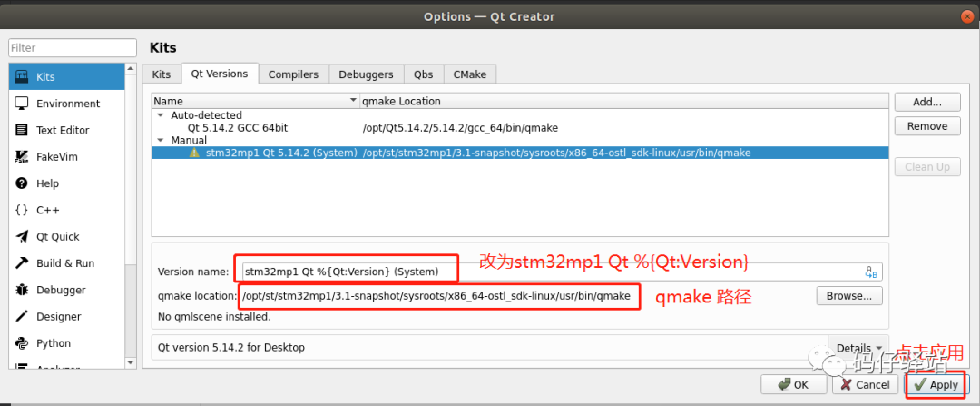Switch to the CMake tab
Screen dimensions: 980x406
tap(469, 74)
